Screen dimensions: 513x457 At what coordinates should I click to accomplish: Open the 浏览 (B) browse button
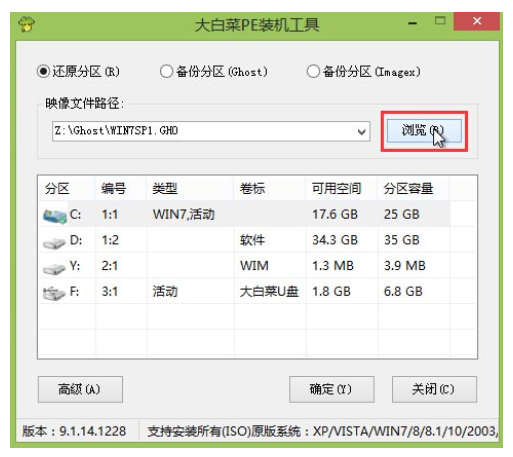(424, 131)
